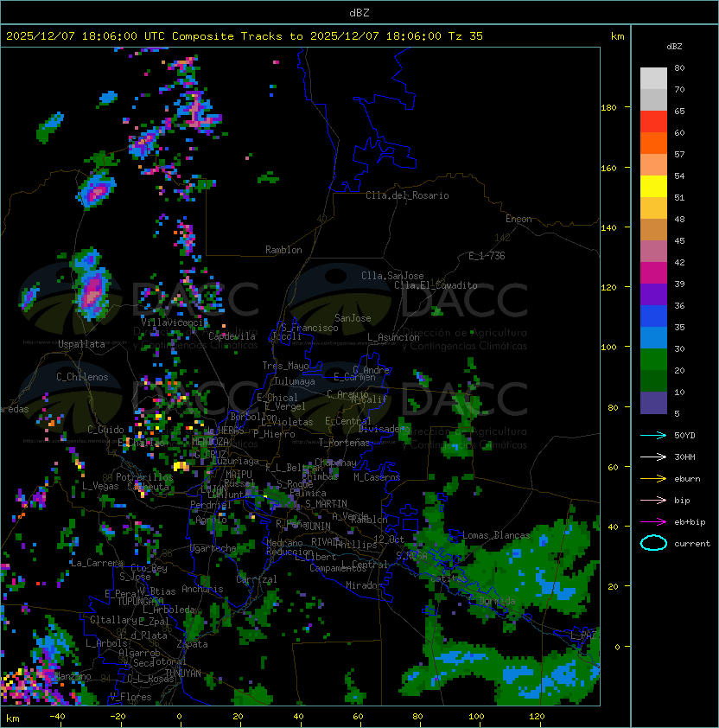Click the 'Tz 35' header value
This screenshot has width=719, height=728.
tap(466, 36)
